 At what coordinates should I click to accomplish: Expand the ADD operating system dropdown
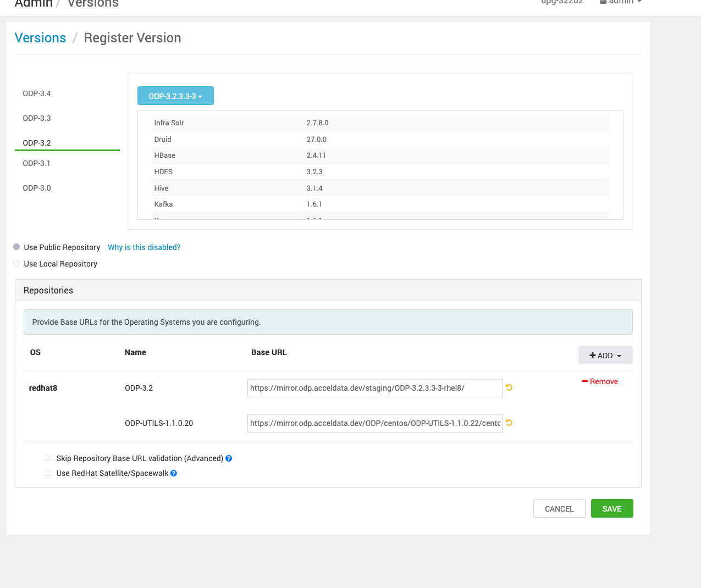605,356
